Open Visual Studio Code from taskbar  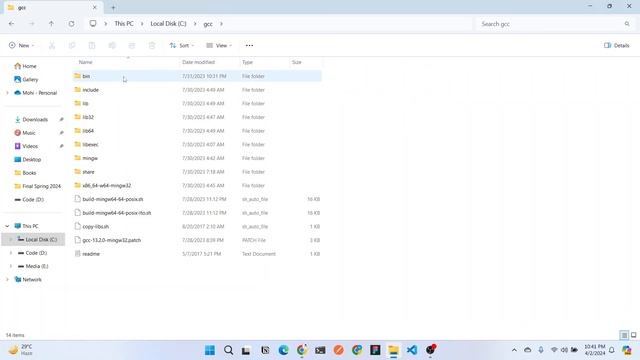pyautogui.click(x=412, y=350)
